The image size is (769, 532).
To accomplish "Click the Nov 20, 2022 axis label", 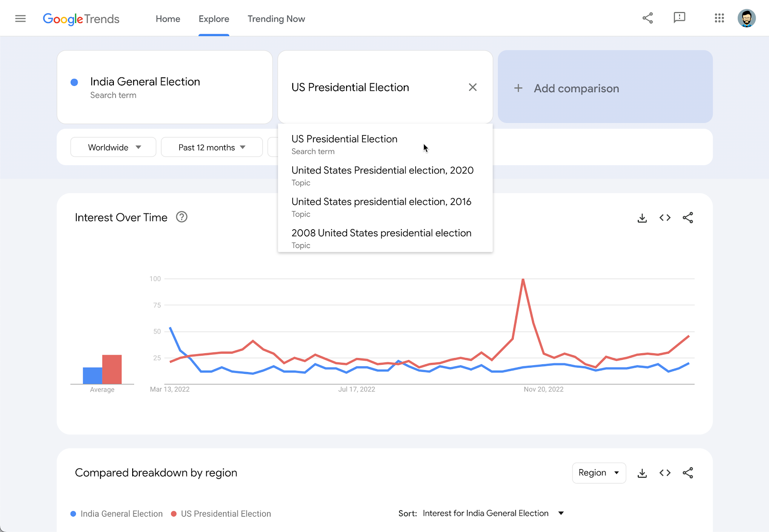I will [x=544, y=389].
